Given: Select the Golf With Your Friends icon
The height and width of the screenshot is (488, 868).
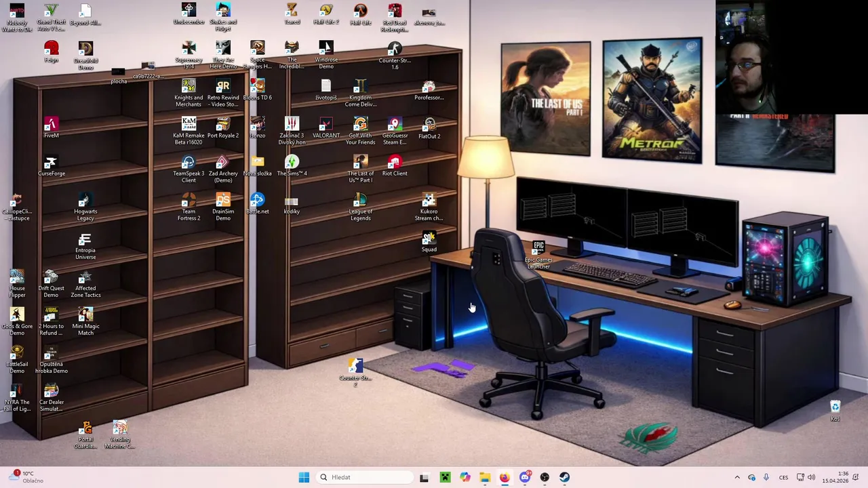Looking at the screenshot, I should [360, 131].
